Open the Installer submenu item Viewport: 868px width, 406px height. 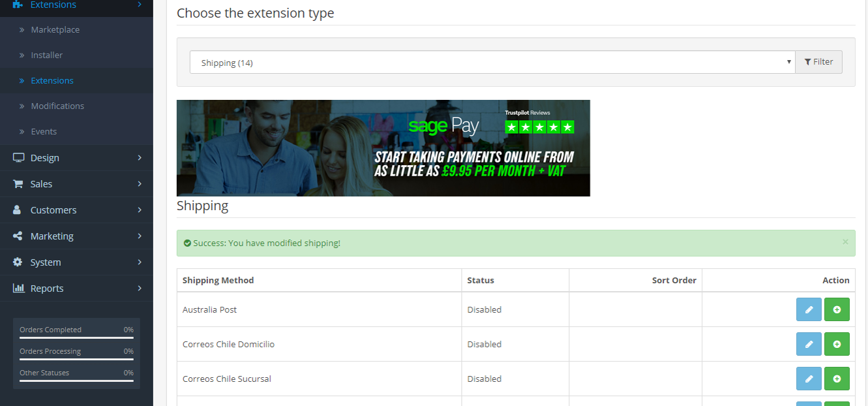[x=76, y=55]
